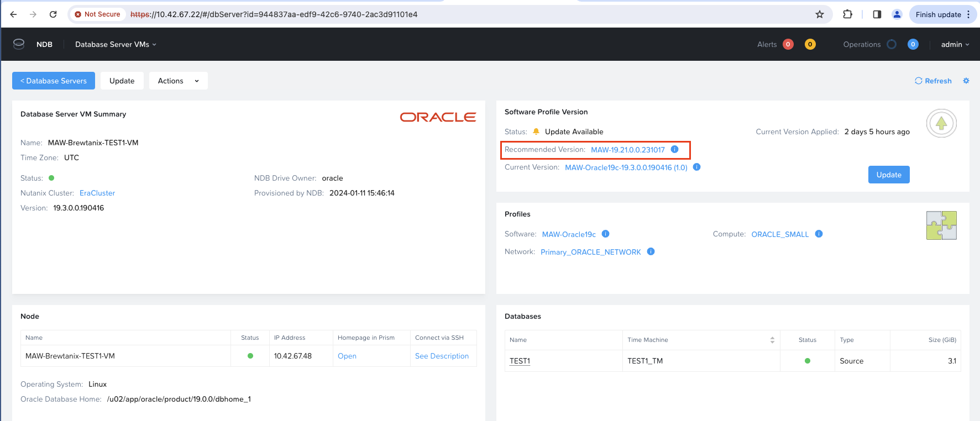Open the admin user menu
Screen dimensions: 980x421
click(x=955, y=44)
